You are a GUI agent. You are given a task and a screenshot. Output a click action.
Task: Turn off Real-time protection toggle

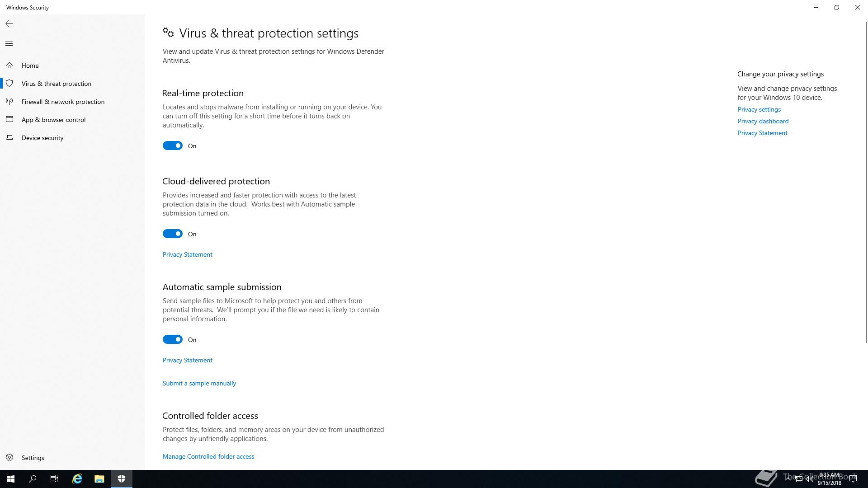click(173, 145)
